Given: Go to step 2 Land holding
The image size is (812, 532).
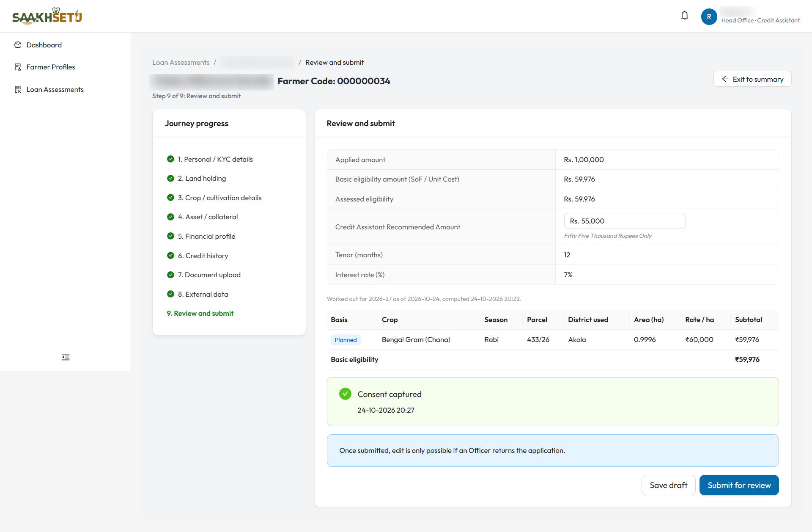Looking at the screenshot, I should point(202,178).
